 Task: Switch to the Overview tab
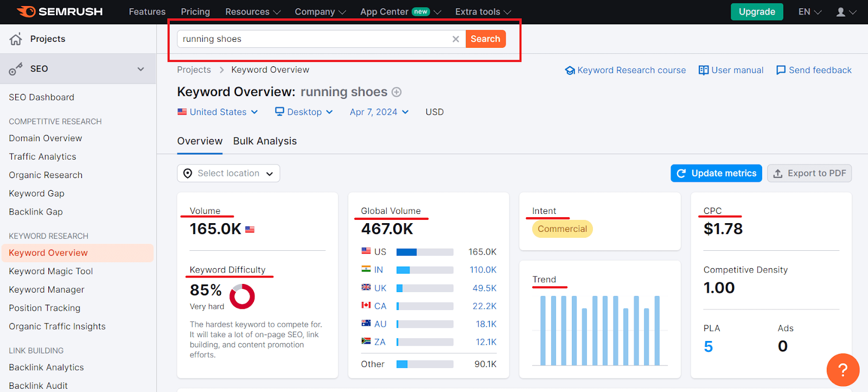(200, 141)
